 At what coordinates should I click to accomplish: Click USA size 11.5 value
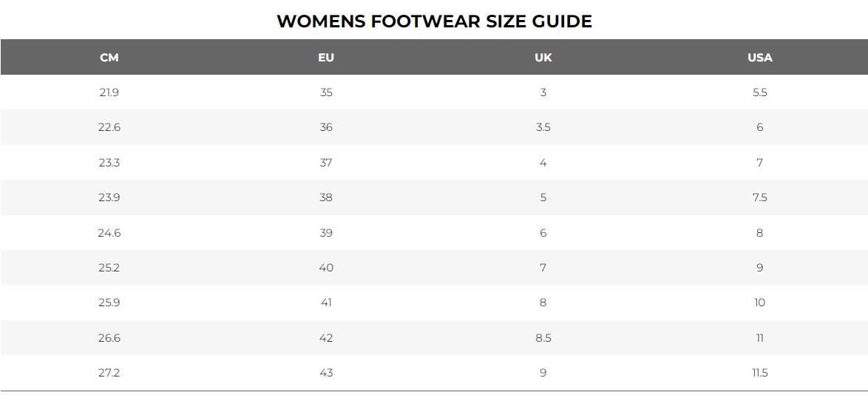pos(759,373)
